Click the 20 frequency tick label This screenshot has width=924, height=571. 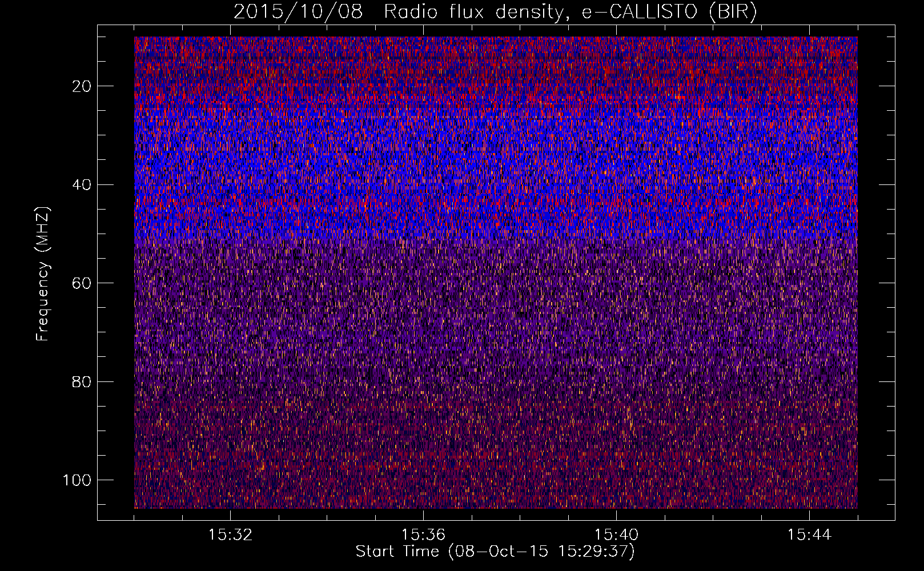coord(82,86)
